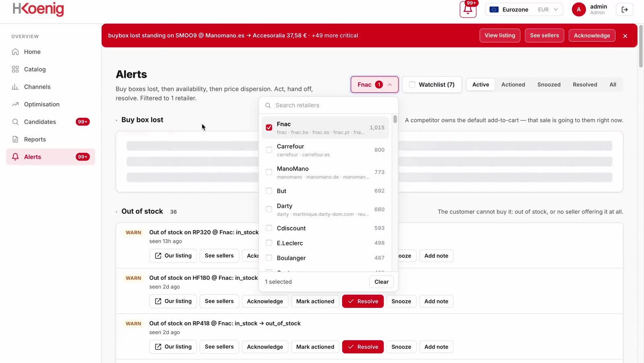Switch to the Resolved tab
Image resolution: width=644 pixels, height=363 pixels.
(585, 85)
